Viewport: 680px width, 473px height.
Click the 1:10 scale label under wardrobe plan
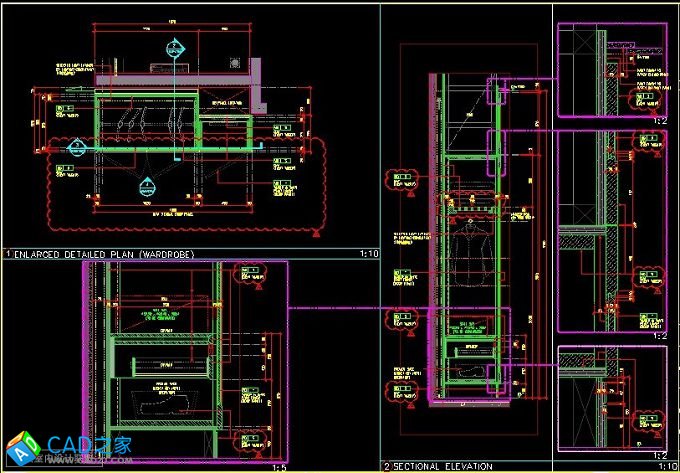tap(364, 255)
